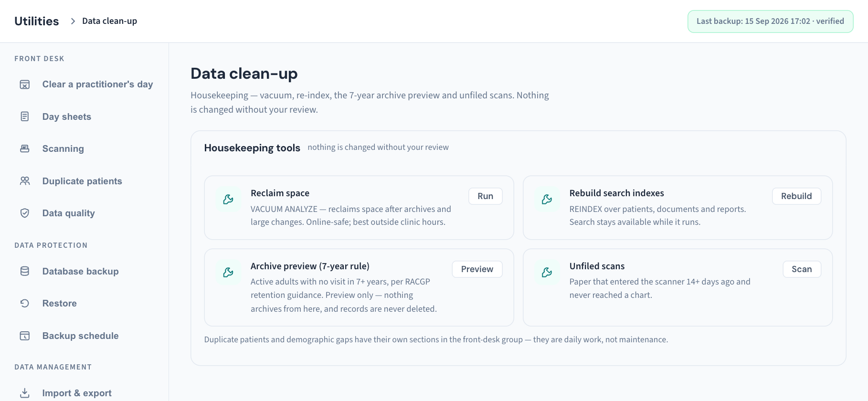
Task: Click the Restore counterclockwise arrow icon
Action: point(25,303)
